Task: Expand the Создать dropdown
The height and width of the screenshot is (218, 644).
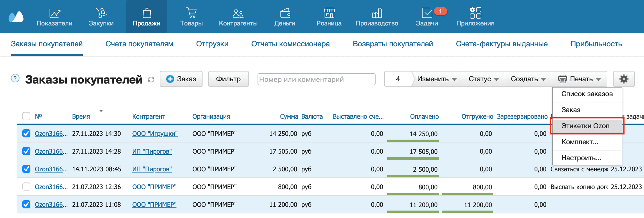Action: [x=528, y=79]
